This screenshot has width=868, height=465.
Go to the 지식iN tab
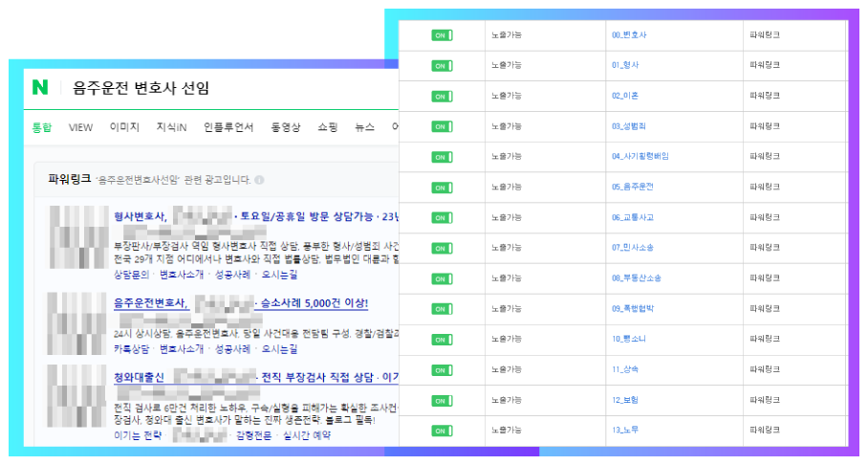(172, 127)
